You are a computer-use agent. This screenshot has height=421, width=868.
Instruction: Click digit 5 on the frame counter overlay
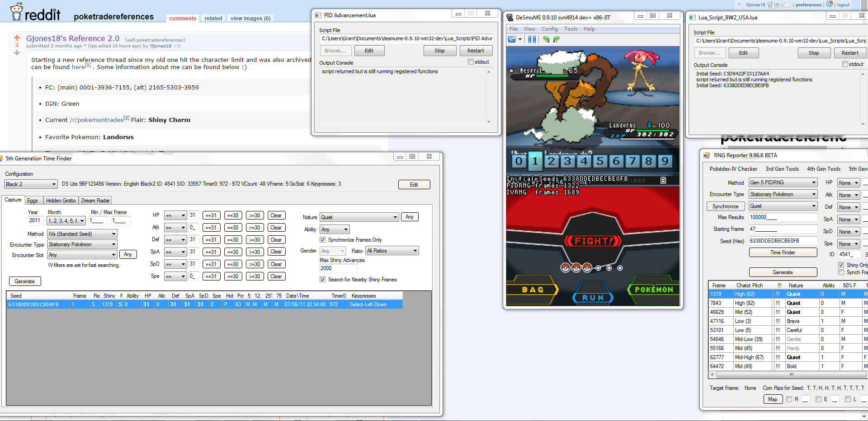600,161
